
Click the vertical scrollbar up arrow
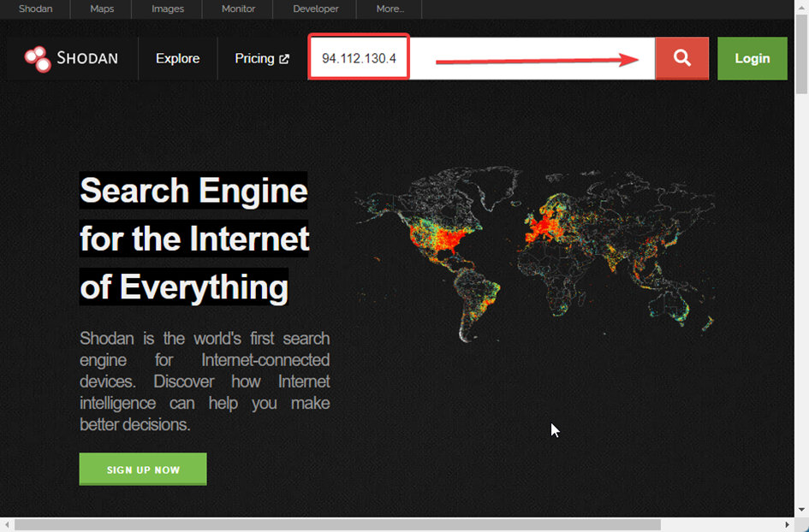(x=801, y=7)
